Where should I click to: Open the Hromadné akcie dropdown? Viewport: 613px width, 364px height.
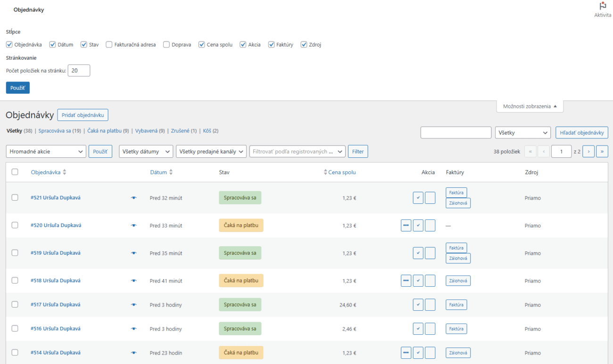pyautogui.click(x=46, y=152)
